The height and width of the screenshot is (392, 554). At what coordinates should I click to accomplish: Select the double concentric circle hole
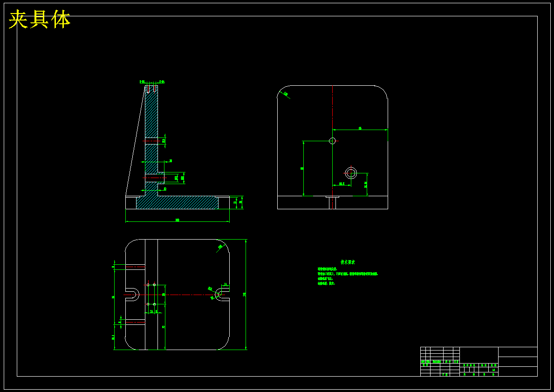(x=351, y=173)
